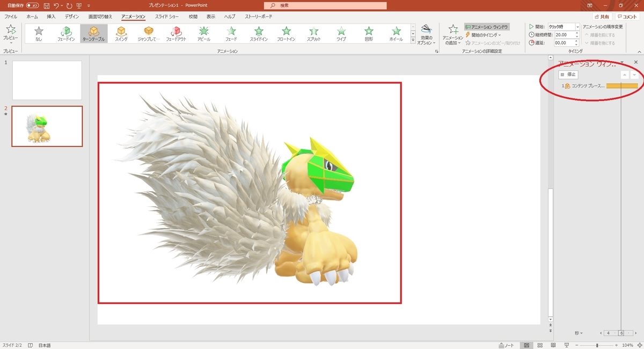Select the なし (none) animation
The height and width of the screenshot is (349, 644).
(38, 34)
